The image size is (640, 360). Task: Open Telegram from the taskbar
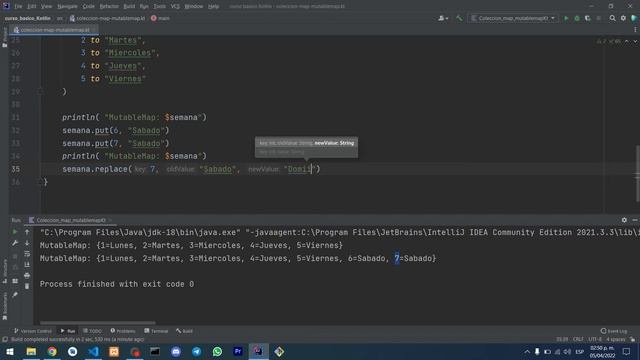coord(196,351)
